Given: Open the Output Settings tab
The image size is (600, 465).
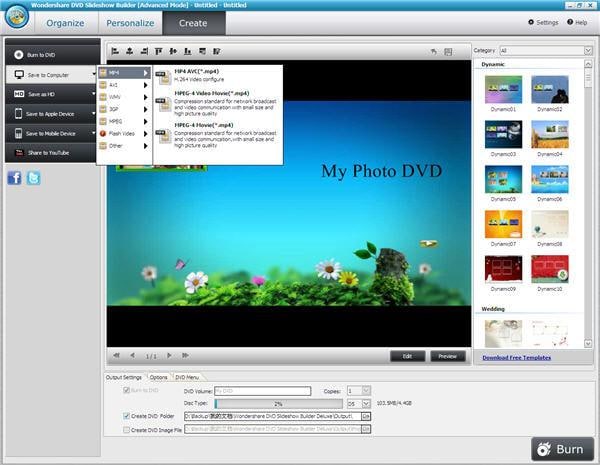Looking at the screenshot, I should click(124, 377).
